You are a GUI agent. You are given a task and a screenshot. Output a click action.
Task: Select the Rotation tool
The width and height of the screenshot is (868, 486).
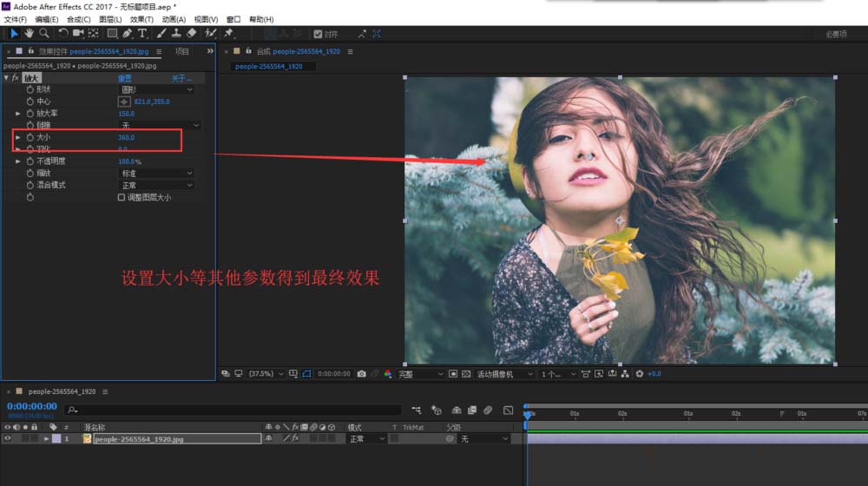point(63,33)
